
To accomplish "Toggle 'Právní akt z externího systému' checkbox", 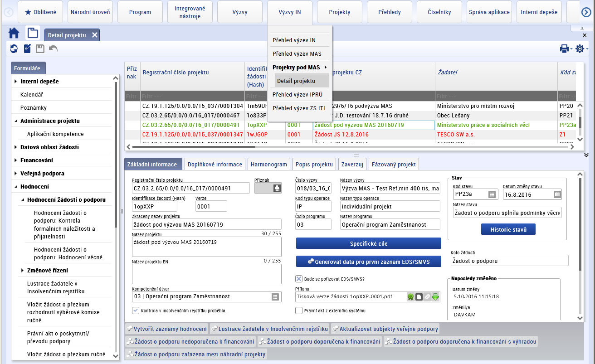I will (x=299, y=311).
